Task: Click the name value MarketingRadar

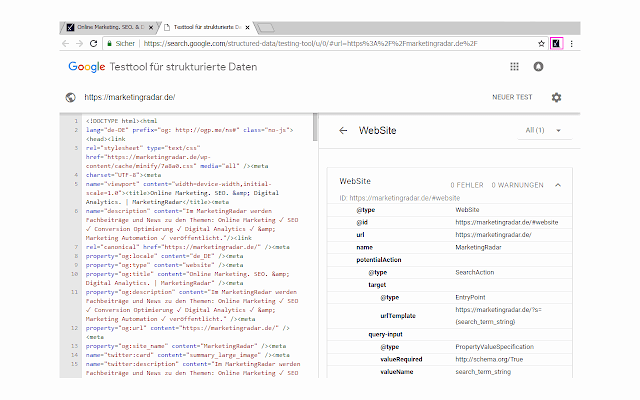Action: pyautogui.click(x=478, y=247)
